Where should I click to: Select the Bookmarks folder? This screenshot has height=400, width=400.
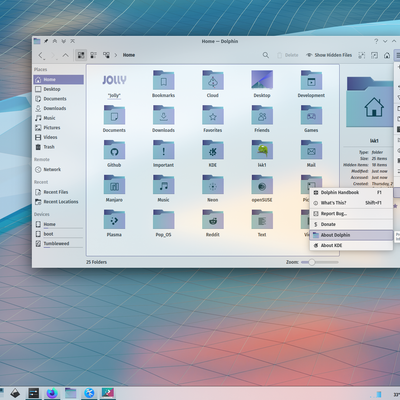[163, 84]
